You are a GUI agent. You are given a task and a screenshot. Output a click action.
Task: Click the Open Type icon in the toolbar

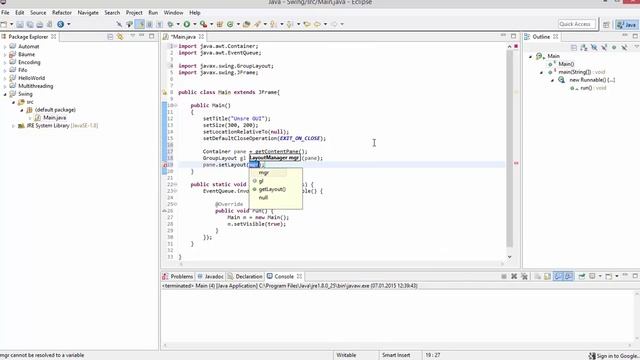pos(246,24)
